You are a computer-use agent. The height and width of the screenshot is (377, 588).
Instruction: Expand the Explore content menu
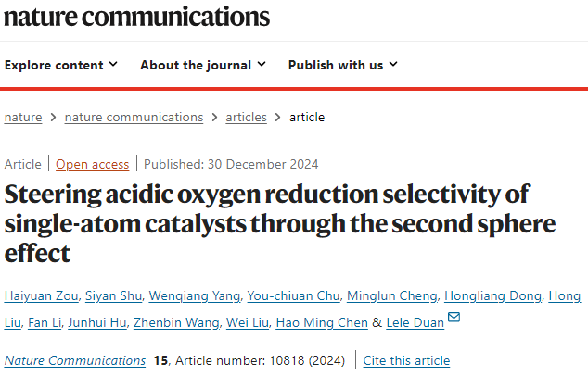(x=61, y=65)
